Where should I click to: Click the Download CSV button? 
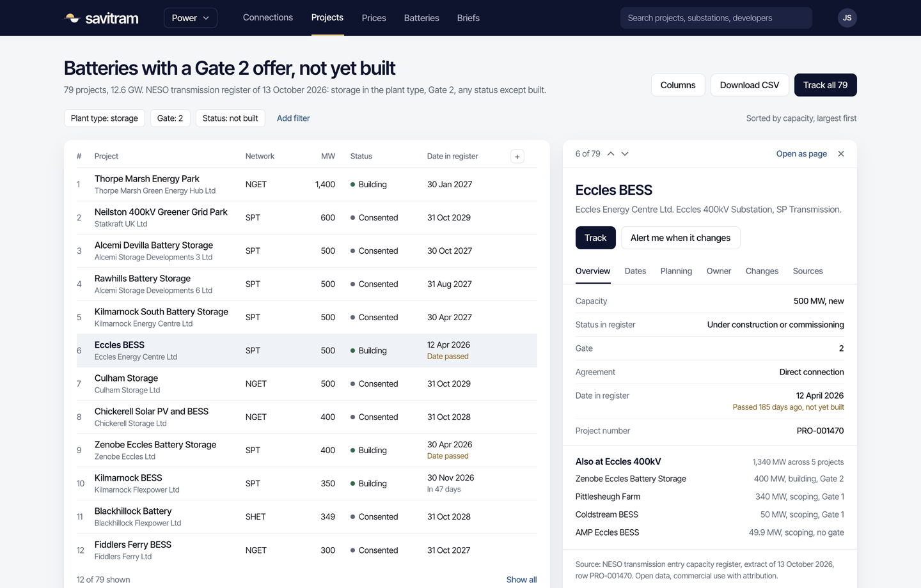750,85
